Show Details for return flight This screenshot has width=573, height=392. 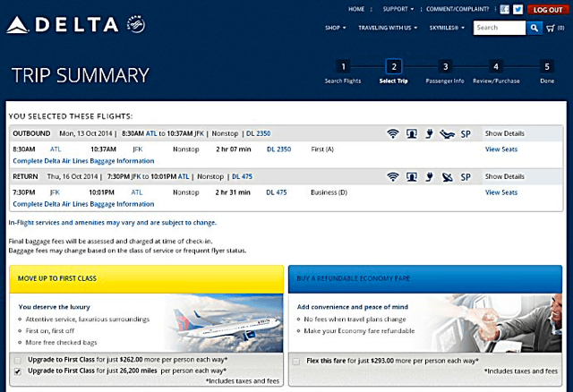click(504, 176)
